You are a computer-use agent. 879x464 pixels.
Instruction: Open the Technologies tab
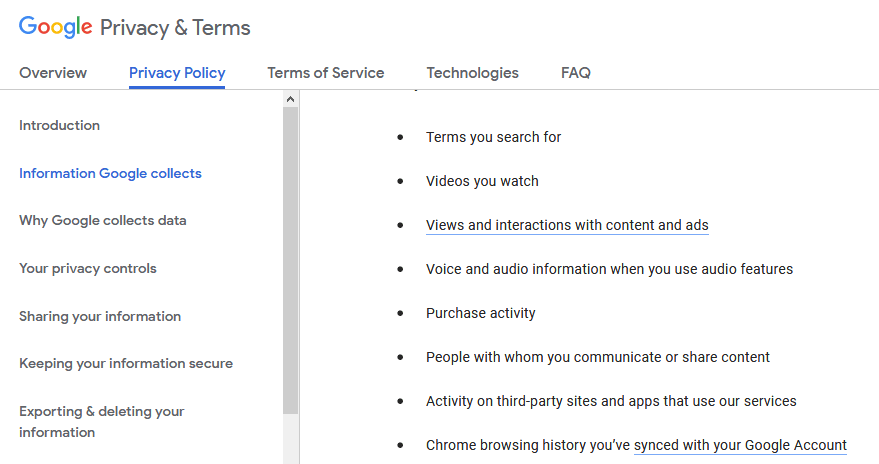pos(473,73)
